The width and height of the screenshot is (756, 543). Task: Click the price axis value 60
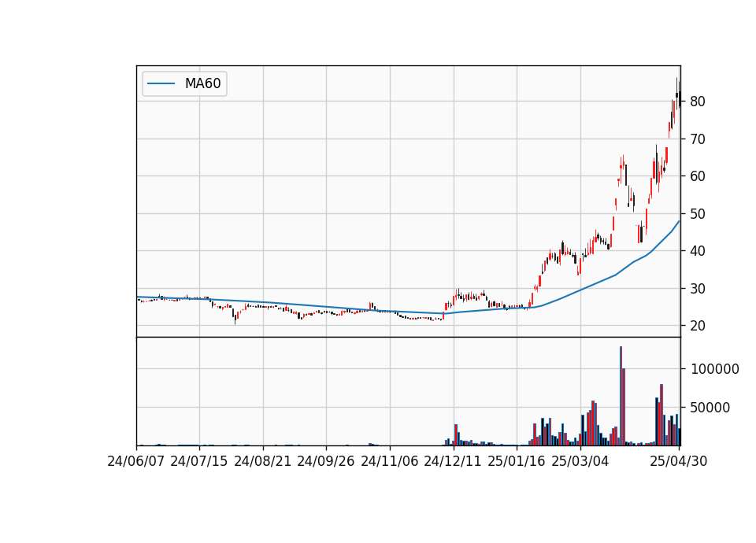pos(698,175)
